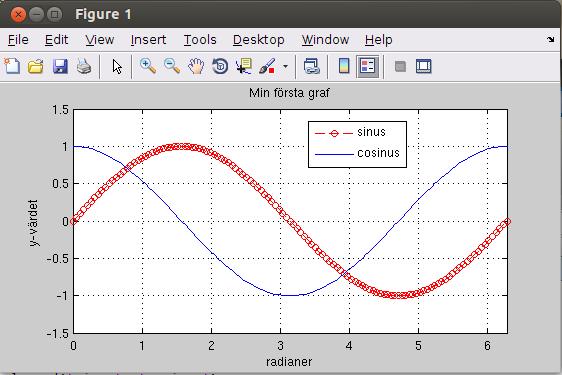Click the New Figure icon
Screen dimensions: 562x375
[12, 66]
